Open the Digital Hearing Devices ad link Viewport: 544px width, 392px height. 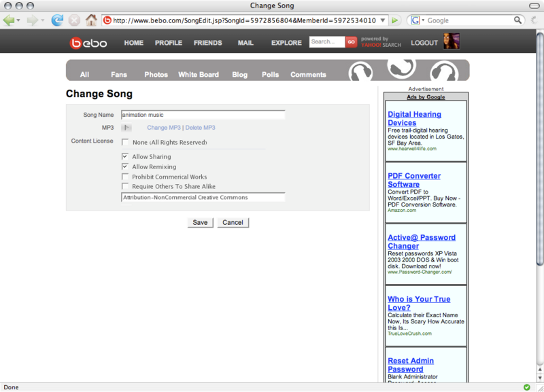point(414,118)
